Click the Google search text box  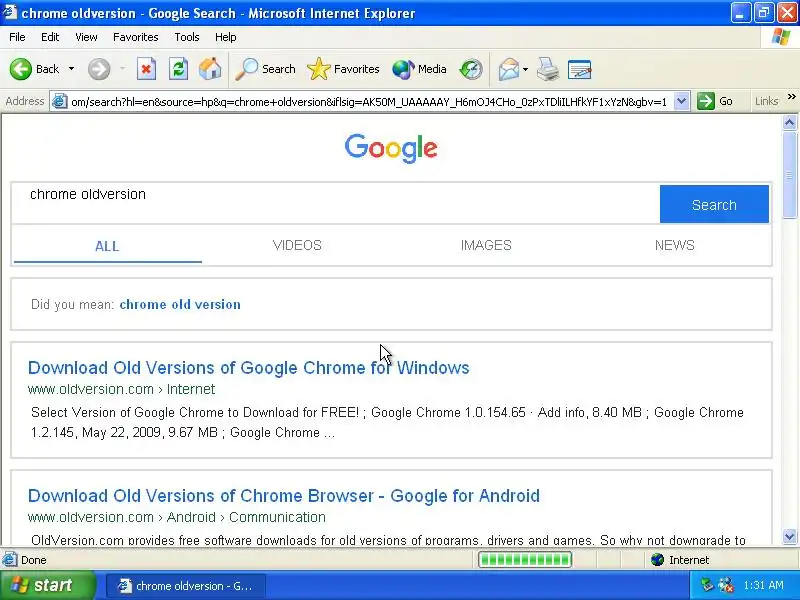pos(335,204)
